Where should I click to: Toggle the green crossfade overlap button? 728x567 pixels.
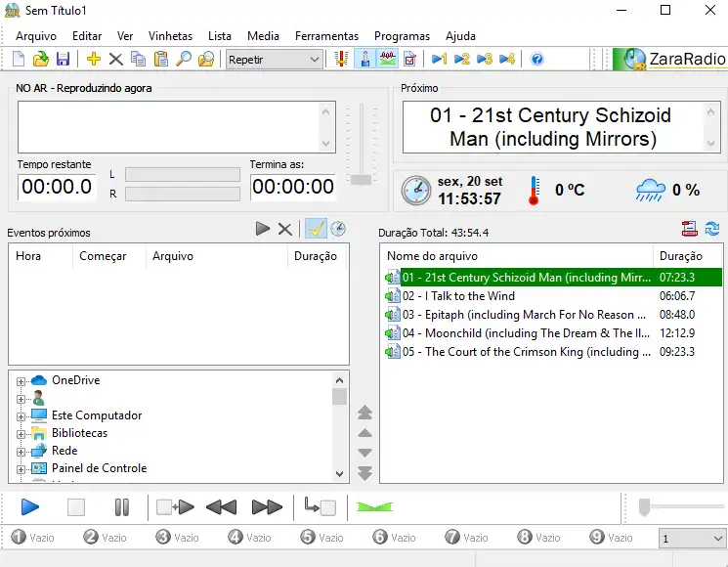tap(372, 507)
